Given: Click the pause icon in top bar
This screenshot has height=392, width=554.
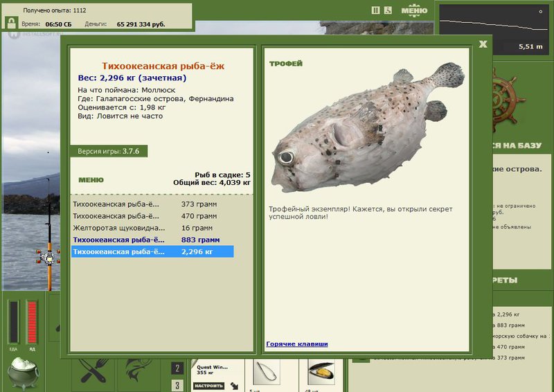Looking at the screenshot, I should (x=375, y=10).
